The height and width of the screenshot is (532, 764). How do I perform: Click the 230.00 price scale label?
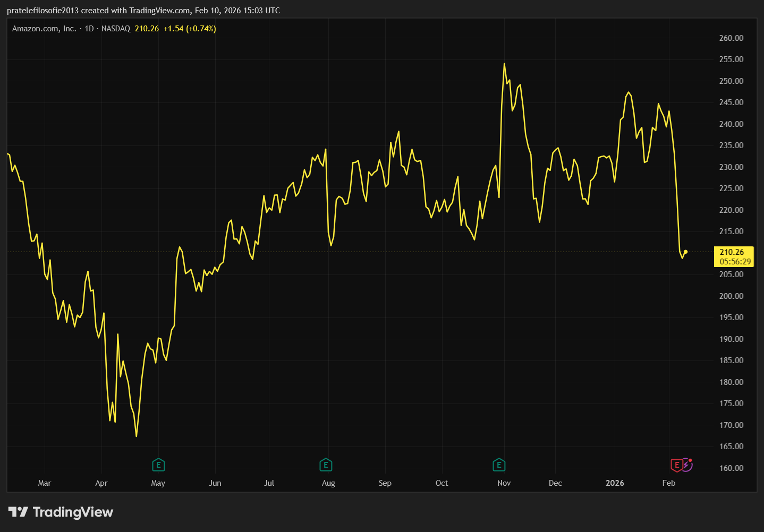pyautogui.click(x=731, y=167)
